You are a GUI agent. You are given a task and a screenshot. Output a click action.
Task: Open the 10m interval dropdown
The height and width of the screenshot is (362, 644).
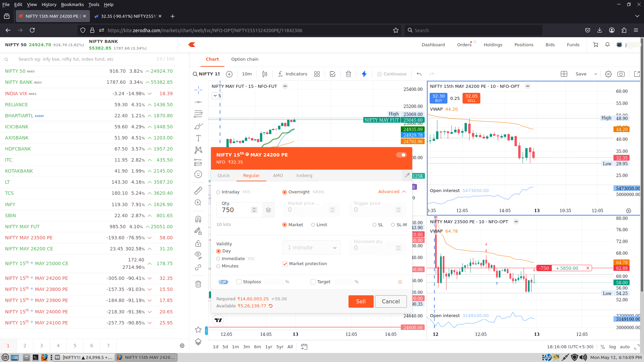coord(247,74)
